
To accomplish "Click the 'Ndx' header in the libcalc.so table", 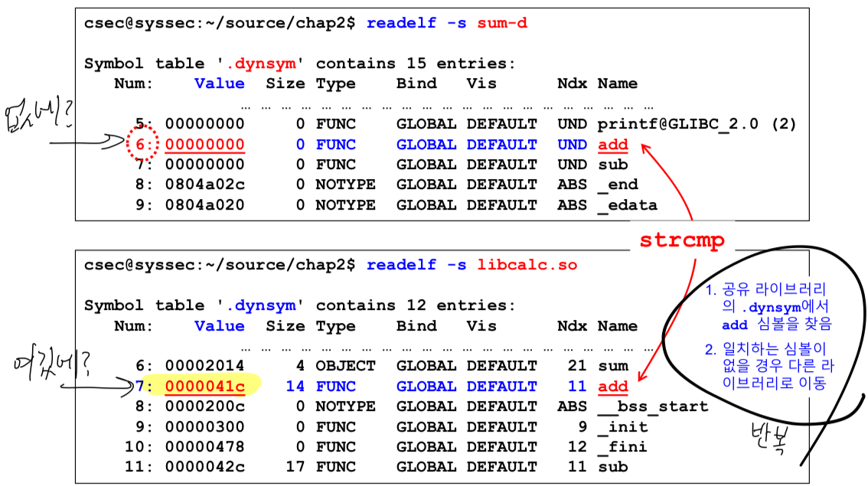I will pyautogui.click(x=572, y=326).
